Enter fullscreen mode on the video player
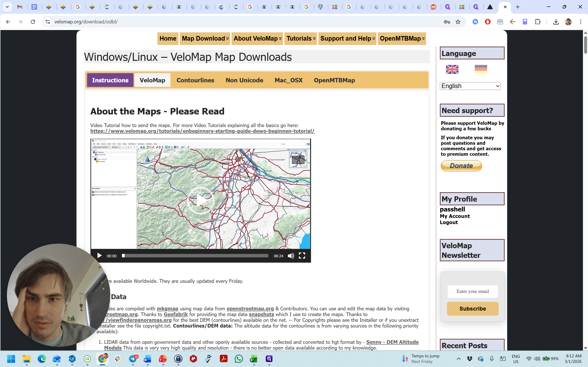588x367 pixels. 302,256
